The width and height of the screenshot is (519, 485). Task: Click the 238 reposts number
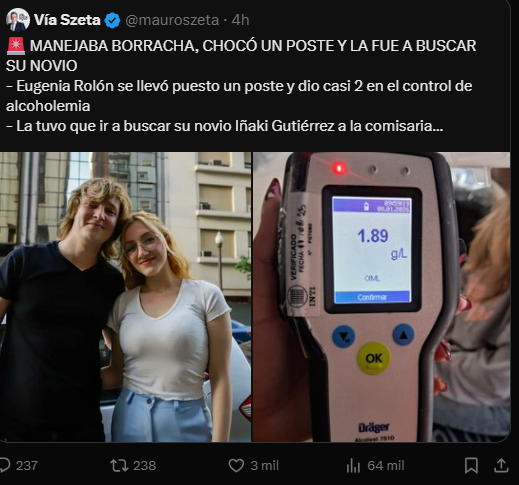tap(144, 466)
